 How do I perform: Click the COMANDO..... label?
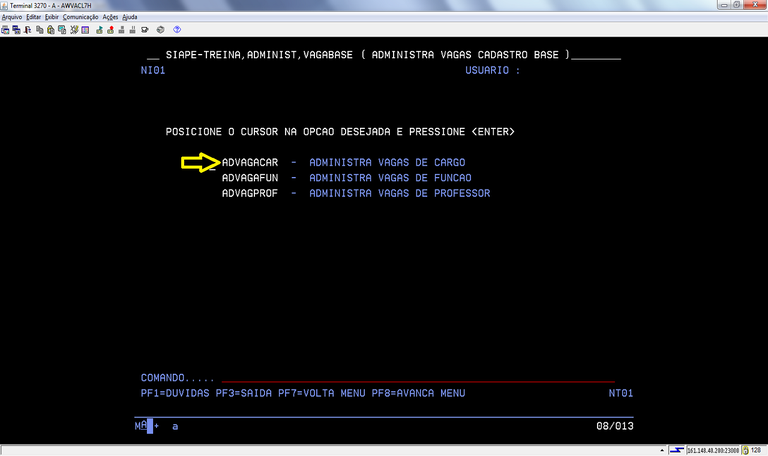(x=177, y=378)
